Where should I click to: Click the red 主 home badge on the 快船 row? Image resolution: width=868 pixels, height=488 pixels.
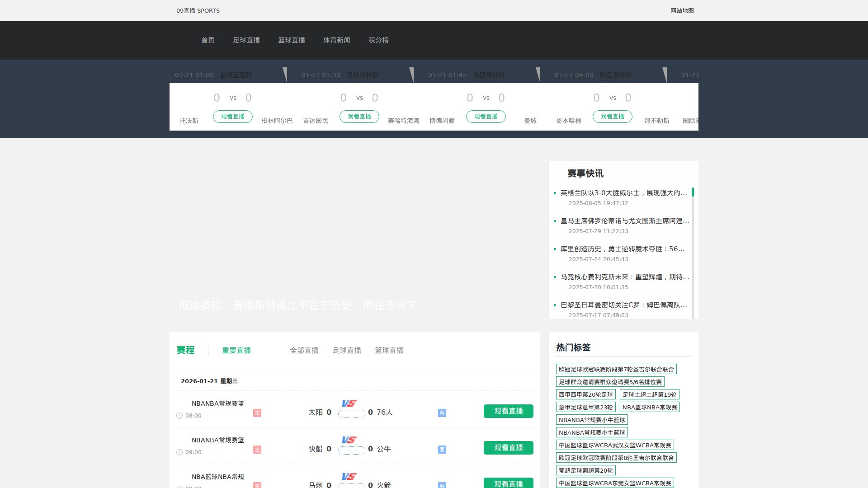click(x=257, y=450)
